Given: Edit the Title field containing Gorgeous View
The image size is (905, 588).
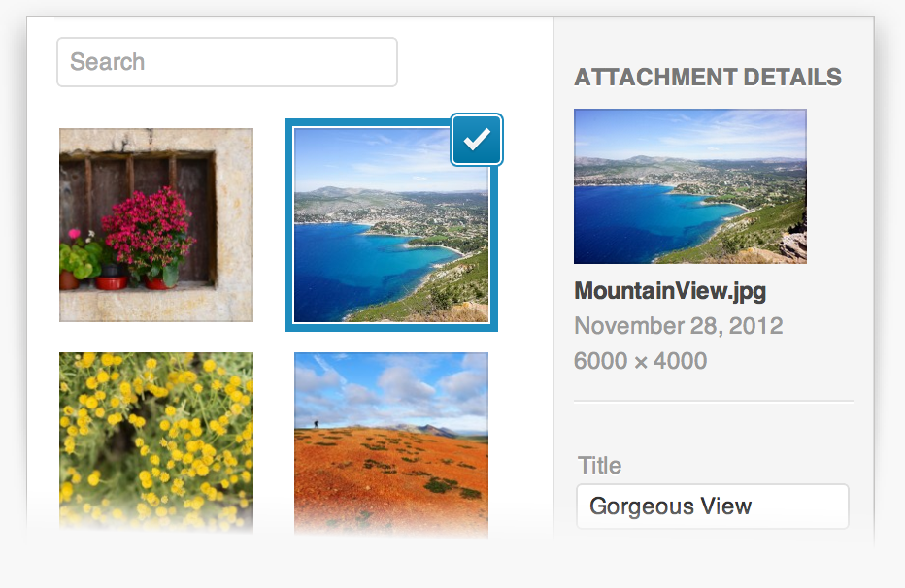Looking at the screenshot, I should pyautogui.click(x=713, y=506).
